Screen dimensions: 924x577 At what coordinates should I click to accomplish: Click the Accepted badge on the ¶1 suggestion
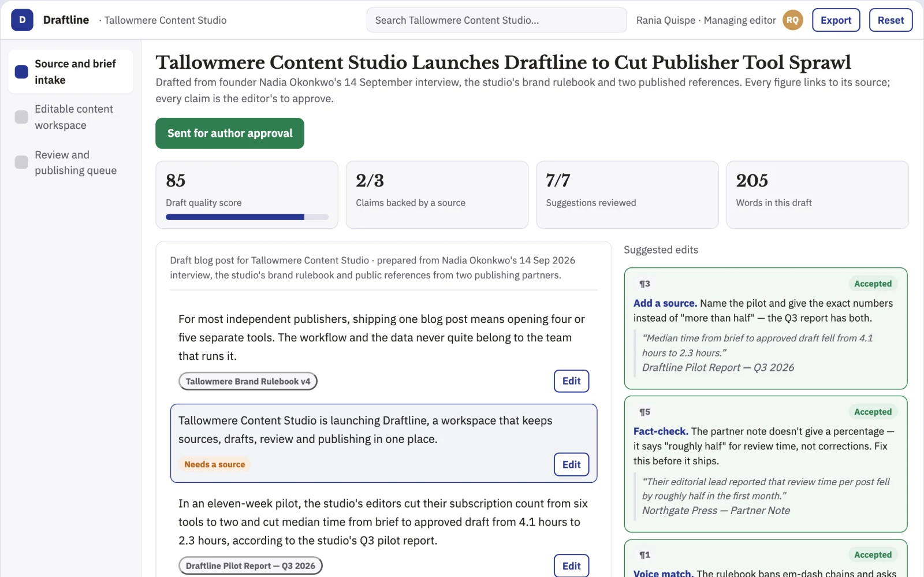[873, 555]
